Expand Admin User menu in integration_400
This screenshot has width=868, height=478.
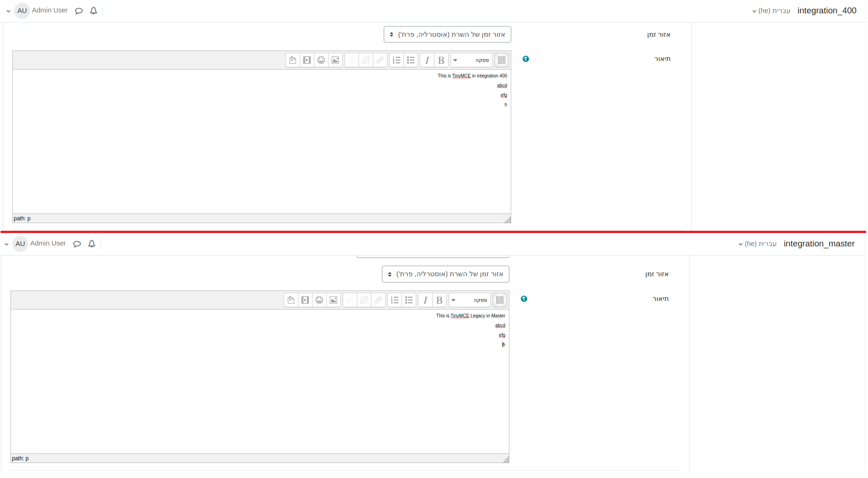pyautogui.click(x=8, y=11)
